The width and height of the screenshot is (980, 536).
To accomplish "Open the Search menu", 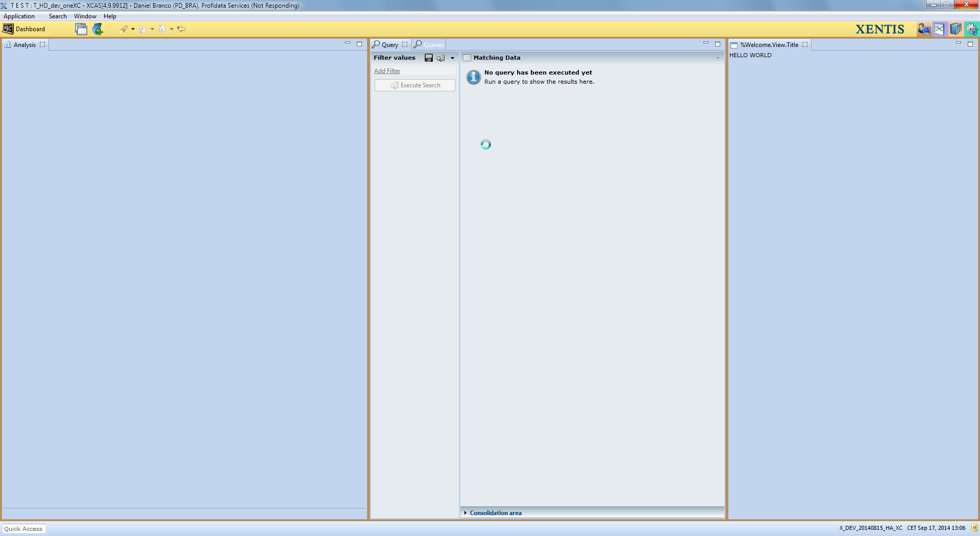I will [x=58, y=16].
